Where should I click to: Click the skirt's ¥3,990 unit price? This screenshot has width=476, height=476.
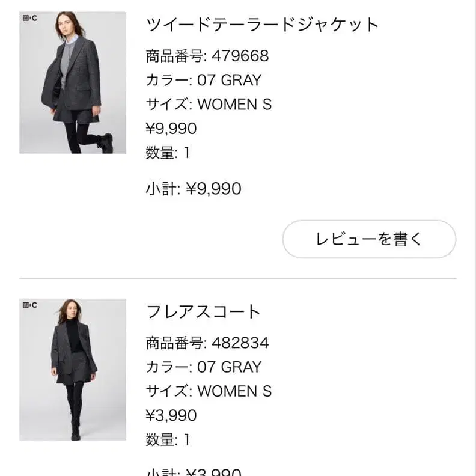pos(171,415)
